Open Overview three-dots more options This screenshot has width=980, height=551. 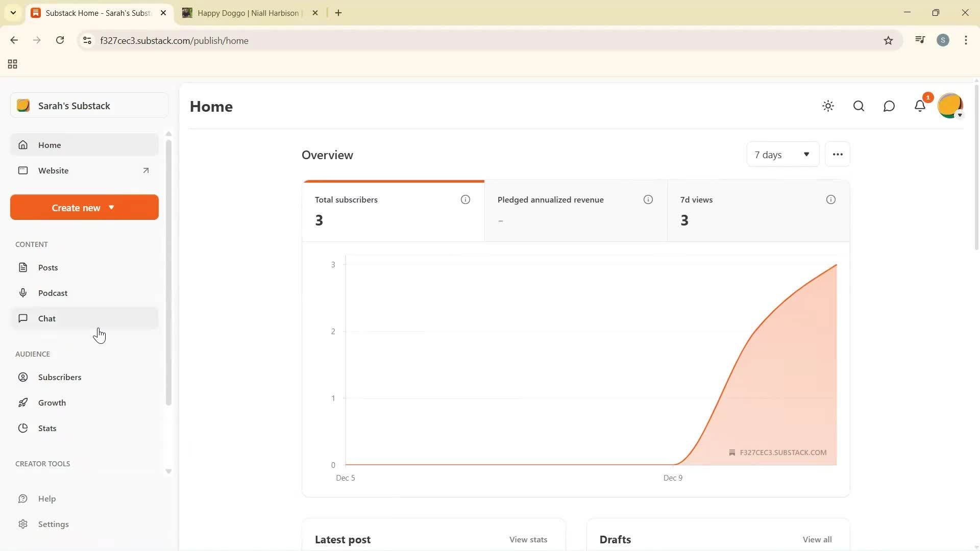click(837, 155)
